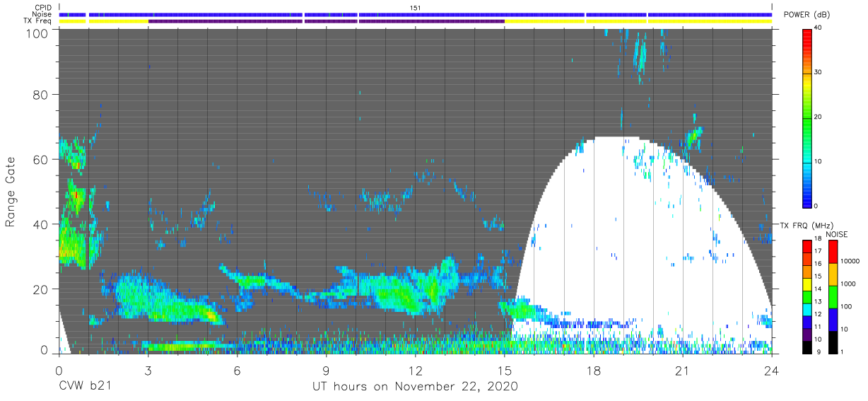Click the 24 tick on UT hours axis
868x401 pixels.
(x=772, y=369)
